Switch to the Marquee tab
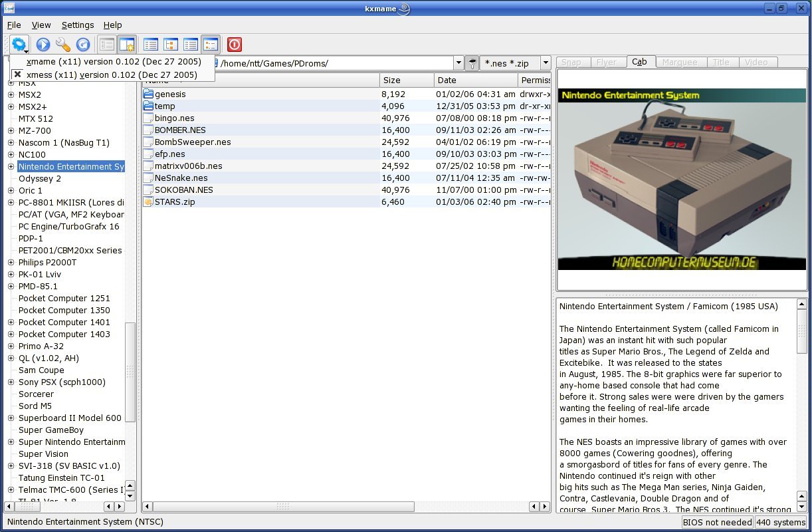This screenshot has height=532, width=812. click(680, 63)
